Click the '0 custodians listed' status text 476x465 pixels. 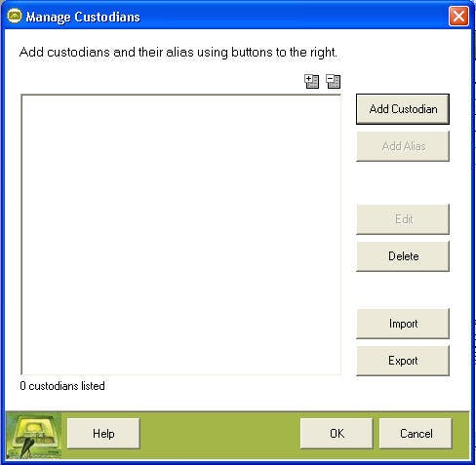coord(62,386)
